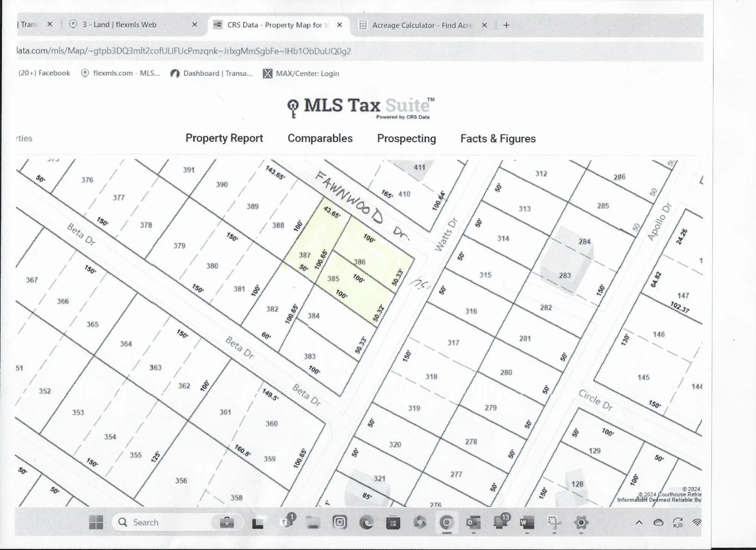Open the Prospecting menu

407,139
